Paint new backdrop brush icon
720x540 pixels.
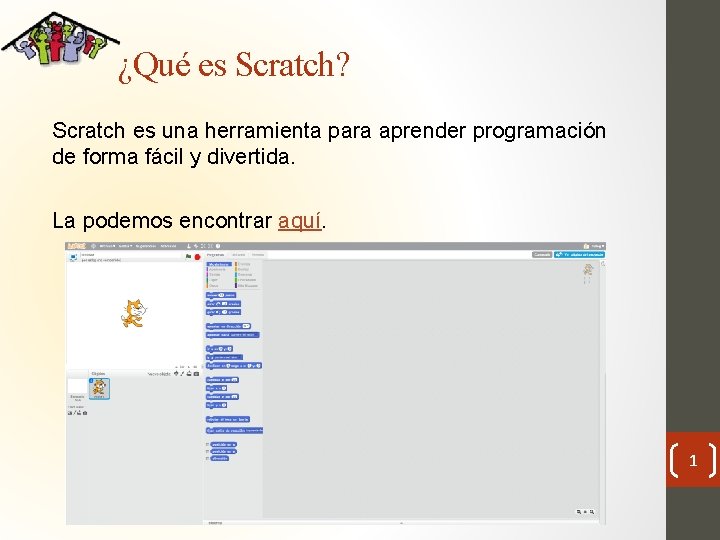[74, 413]
